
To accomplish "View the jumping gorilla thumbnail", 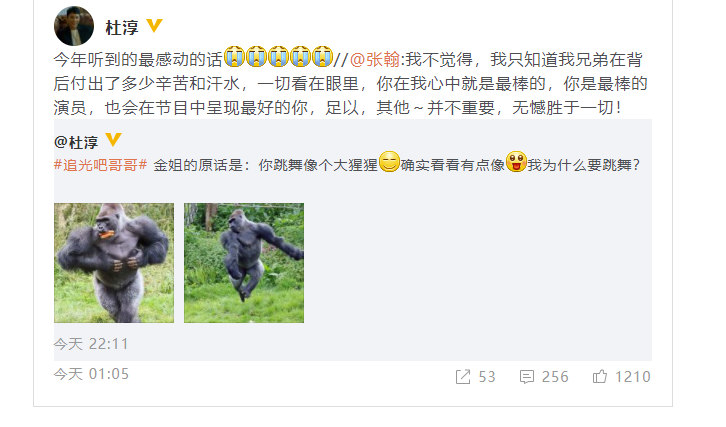I will [244, 263].
